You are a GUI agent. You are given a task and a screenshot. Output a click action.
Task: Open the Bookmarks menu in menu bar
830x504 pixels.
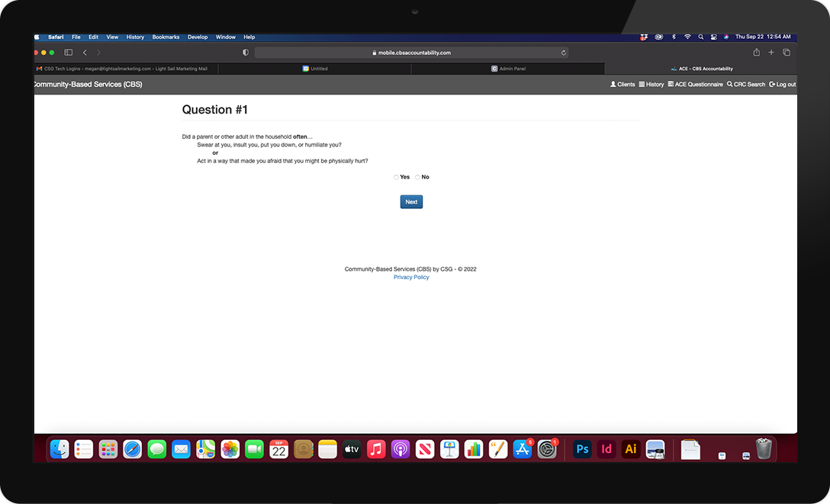(x=166, y=37)
